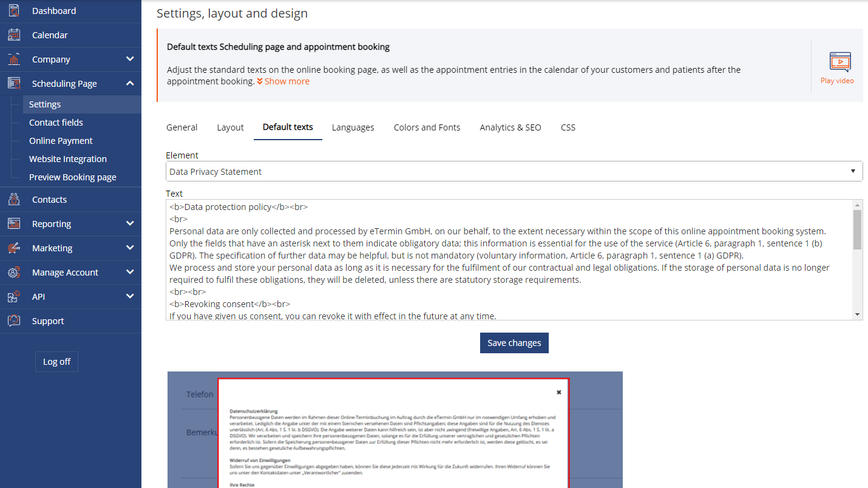Click the Play video icon
The width and height of the screenshot is (868, 488).
(840, 63)
